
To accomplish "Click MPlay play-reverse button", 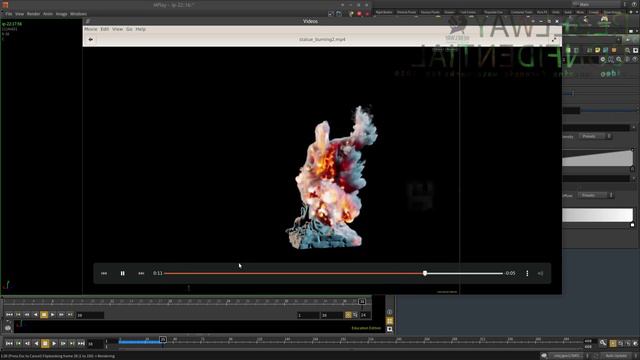I will tap(36, 315).
